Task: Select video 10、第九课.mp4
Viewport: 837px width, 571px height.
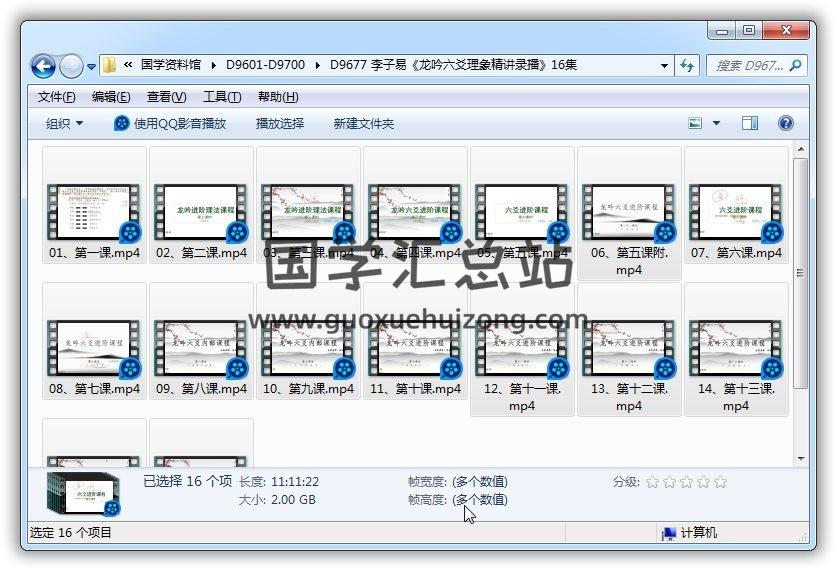Action: (309, 342)
